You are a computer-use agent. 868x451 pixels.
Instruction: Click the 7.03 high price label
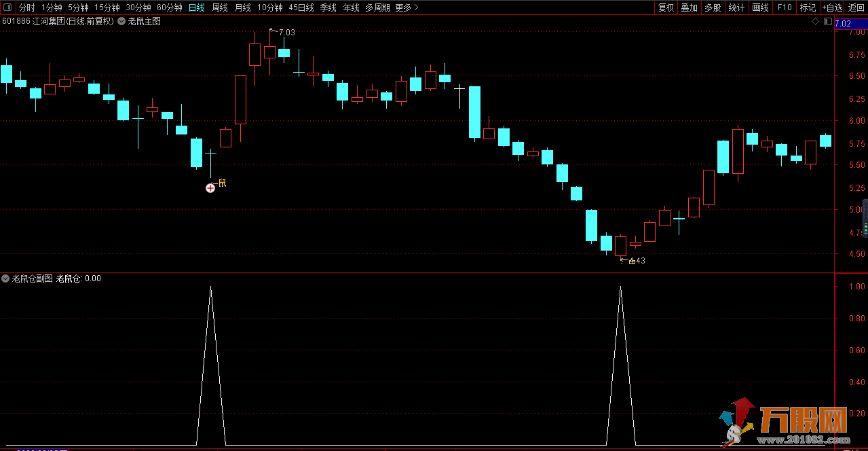click(x=286, y=32)
